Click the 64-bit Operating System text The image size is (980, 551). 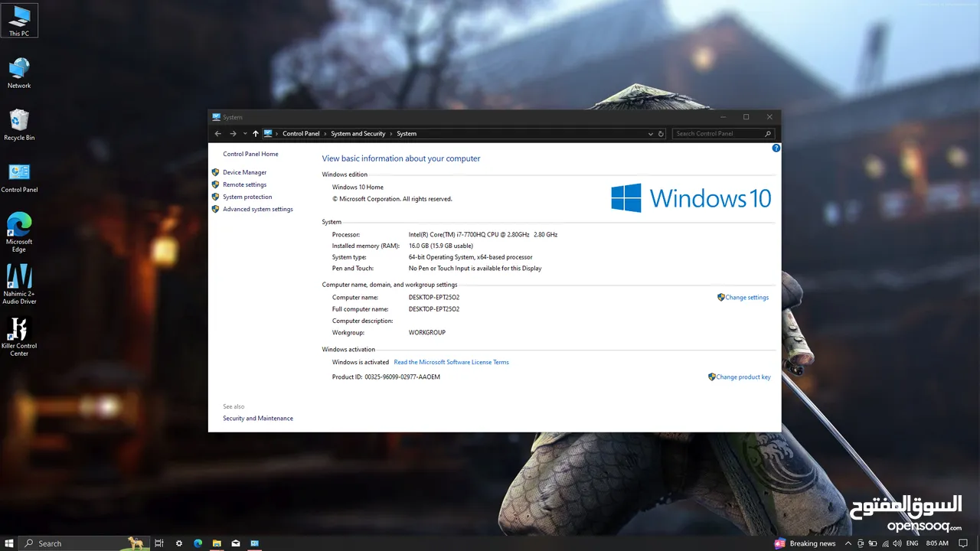(x=470, y=257)
